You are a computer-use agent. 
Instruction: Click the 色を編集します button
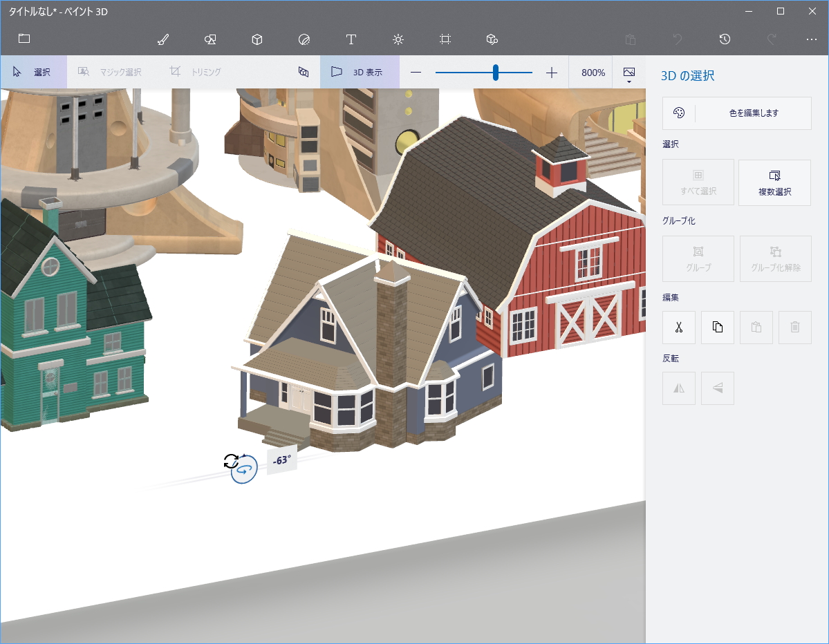tap(736, 113)
